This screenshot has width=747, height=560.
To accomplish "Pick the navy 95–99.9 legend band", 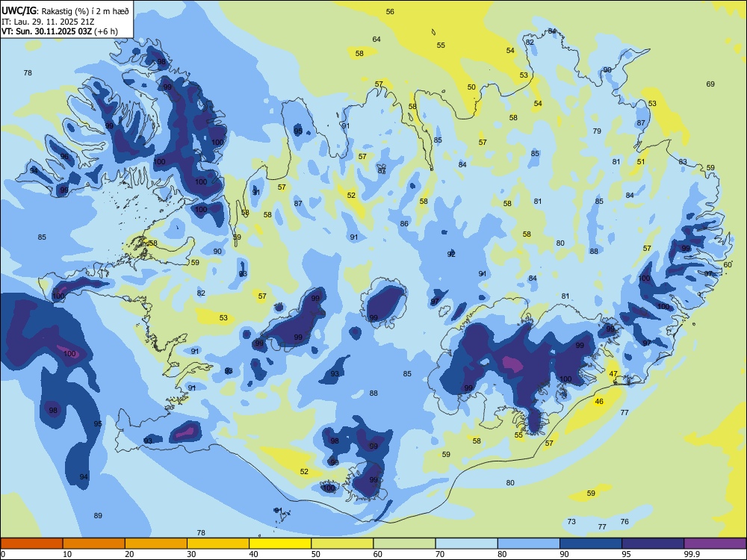I will [x=653, y=544].
